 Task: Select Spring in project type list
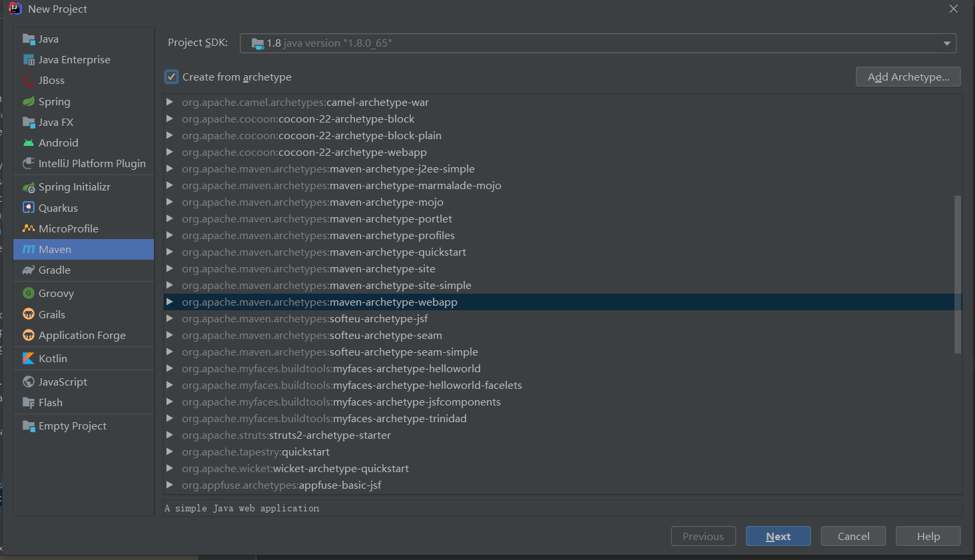(84, 102)
